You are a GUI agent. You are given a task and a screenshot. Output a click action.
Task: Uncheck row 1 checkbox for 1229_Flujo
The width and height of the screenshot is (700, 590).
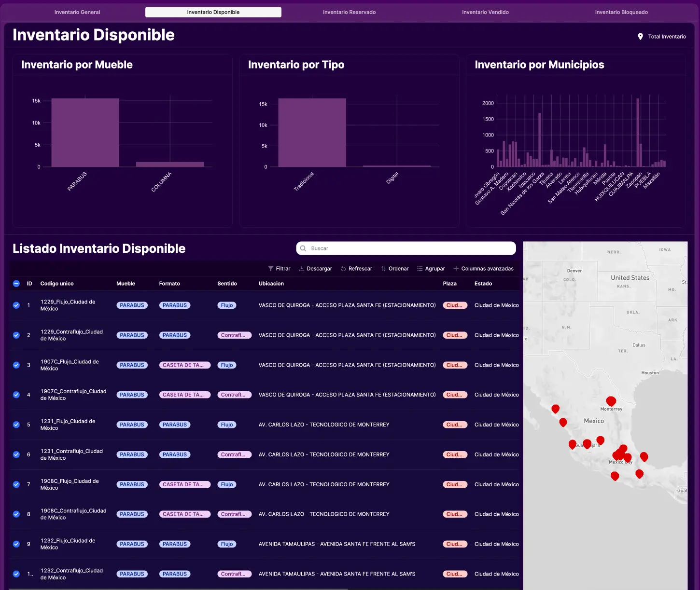pos(16,305)
